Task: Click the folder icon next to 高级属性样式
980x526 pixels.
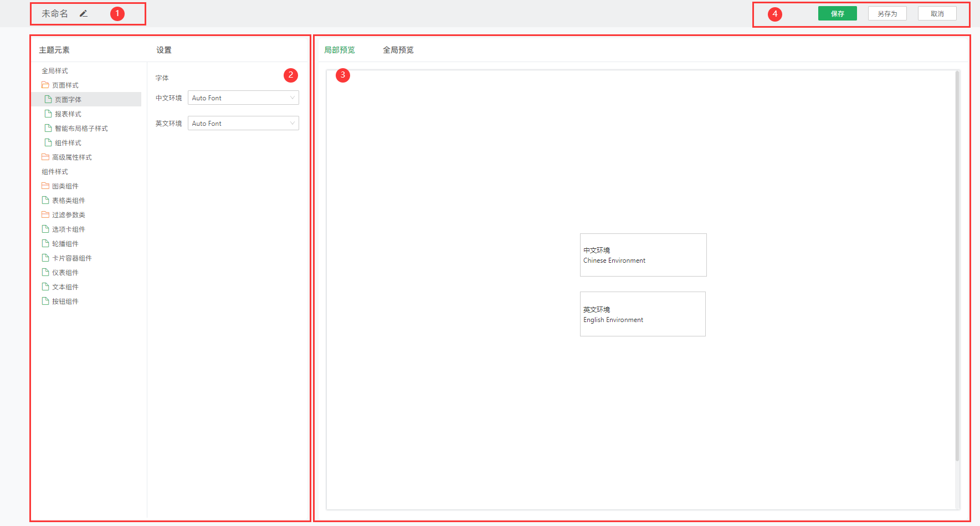Action: pyautogui.click(x=45, y=157)
